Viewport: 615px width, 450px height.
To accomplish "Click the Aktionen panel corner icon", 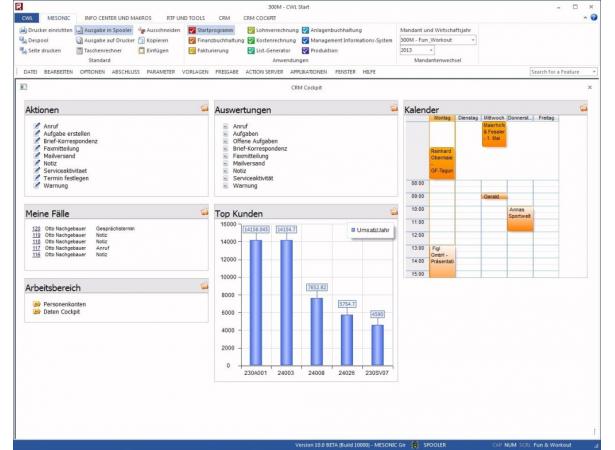I will point(204,108).
